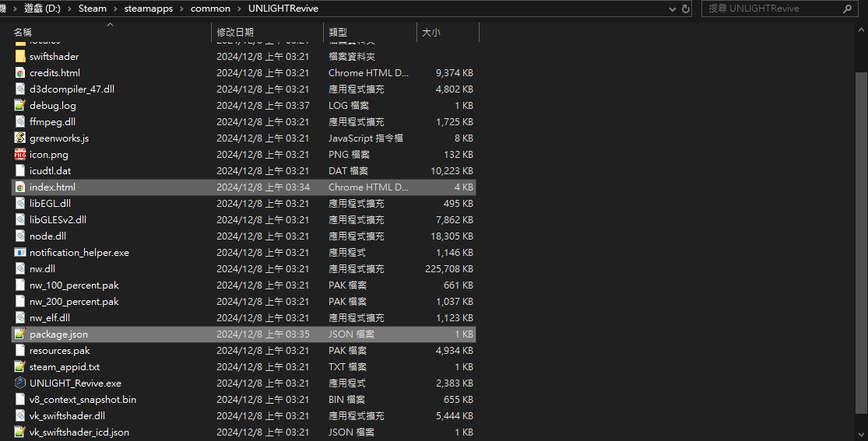Click the PNG icon of icon.png
Viewport: 868px width, 441px height.
[20, 154]
